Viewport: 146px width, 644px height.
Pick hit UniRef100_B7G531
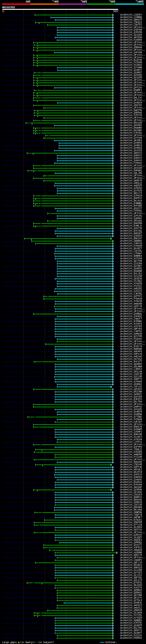pos(131,583)
